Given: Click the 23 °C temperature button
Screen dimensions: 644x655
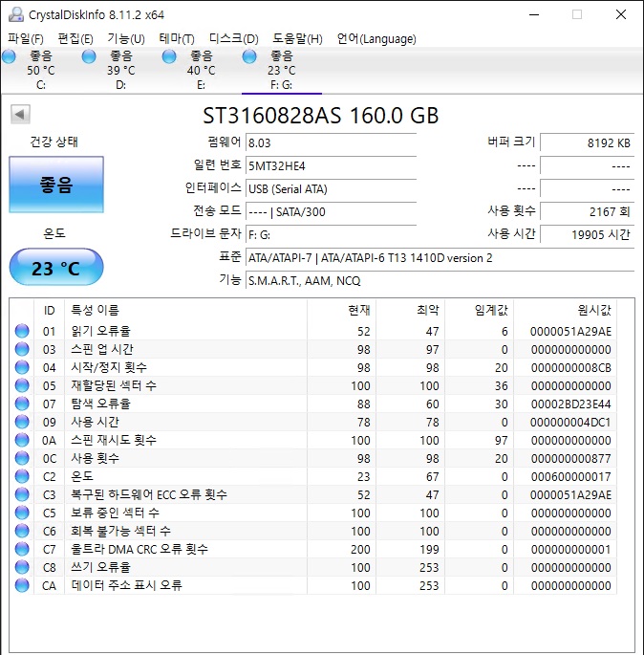Looking at the screenshot, I should [56, 268].
